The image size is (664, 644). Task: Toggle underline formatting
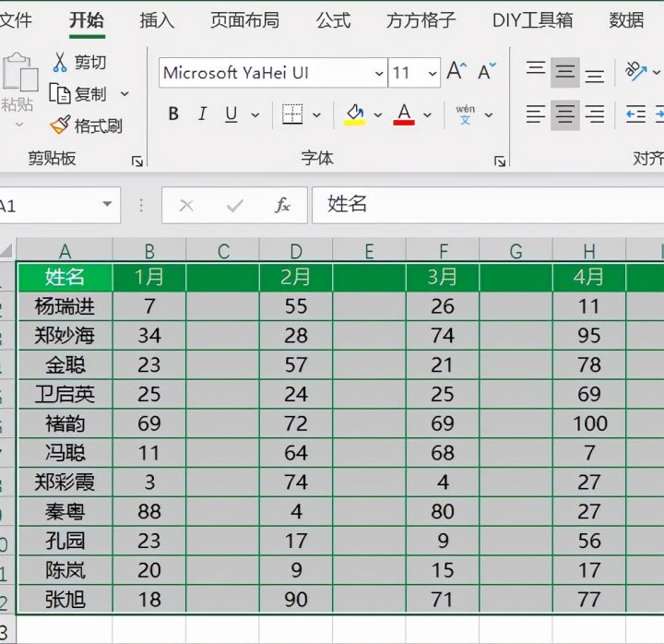click(231, 114)
